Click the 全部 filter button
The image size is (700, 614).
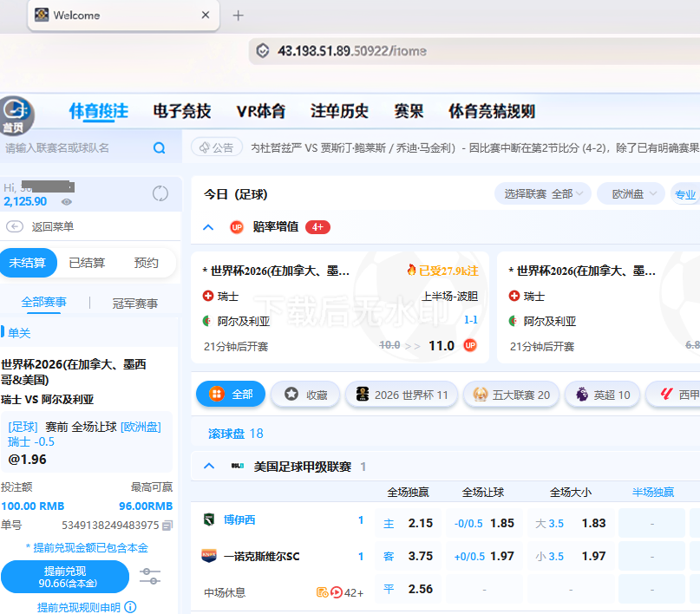tap(231, 394)
